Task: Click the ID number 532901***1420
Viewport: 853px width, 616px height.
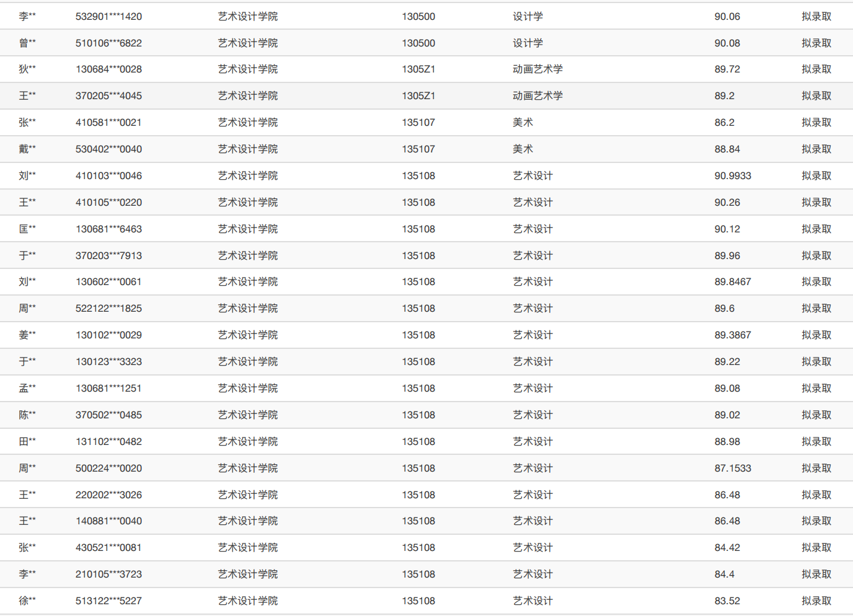Action: 108,17
